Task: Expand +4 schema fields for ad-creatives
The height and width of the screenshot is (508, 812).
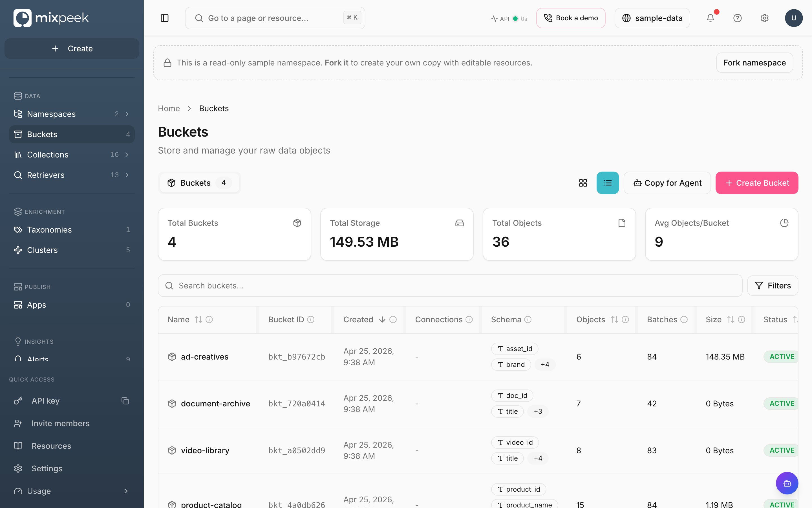Action: [545, 365]
